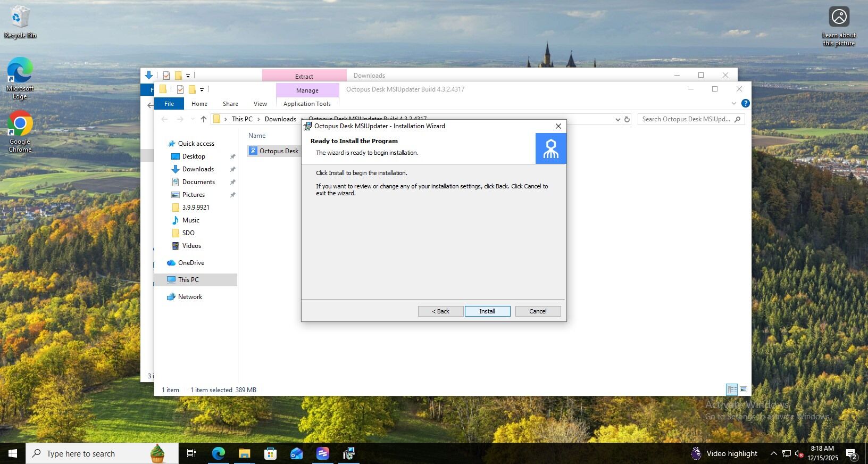Open the SDO folder in sidebar
Screen dimensions: 868x464
(x=188, y=233)
